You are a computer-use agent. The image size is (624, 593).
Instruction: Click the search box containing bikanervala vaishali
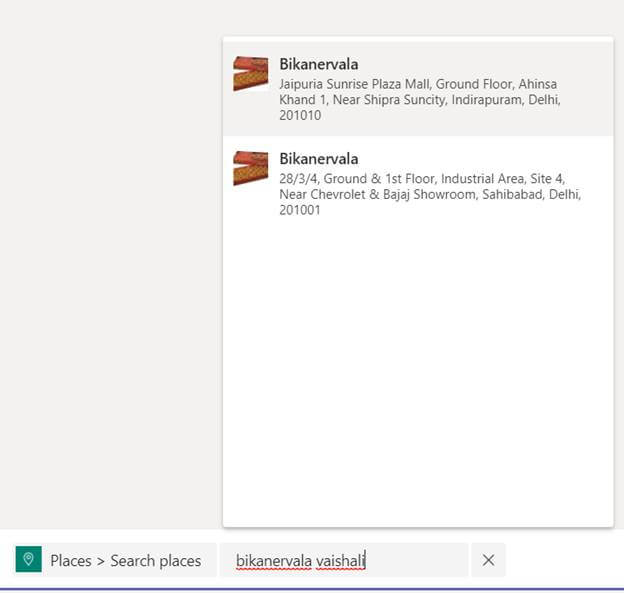(344, 560)
